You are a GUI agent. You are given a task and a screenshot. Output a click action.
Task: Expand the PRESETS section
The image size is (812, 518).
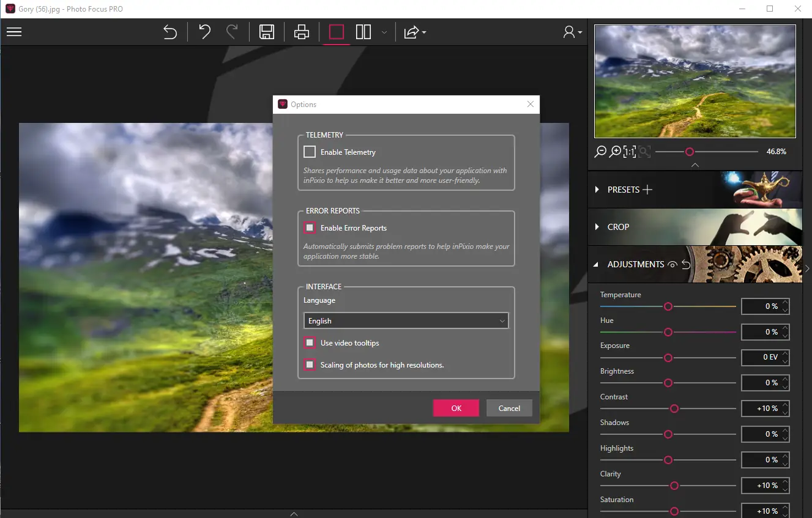pos(597,190)
